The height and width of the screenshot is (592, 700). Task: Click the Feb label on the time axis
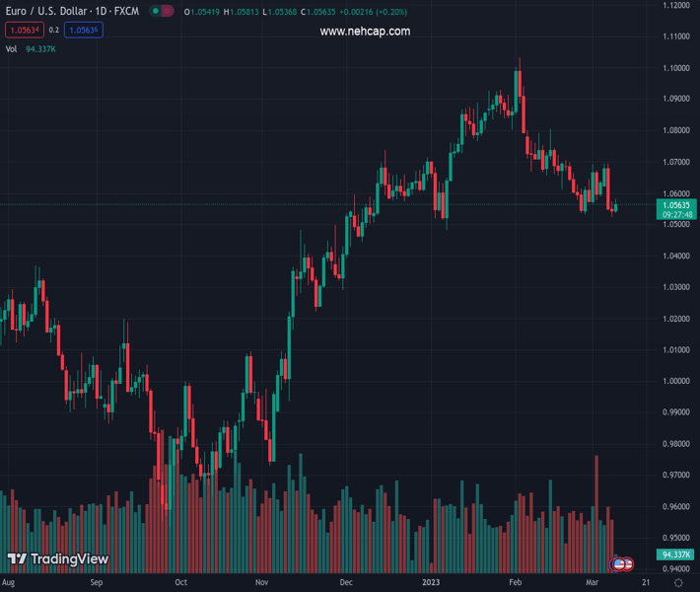[x=515, y=583]
